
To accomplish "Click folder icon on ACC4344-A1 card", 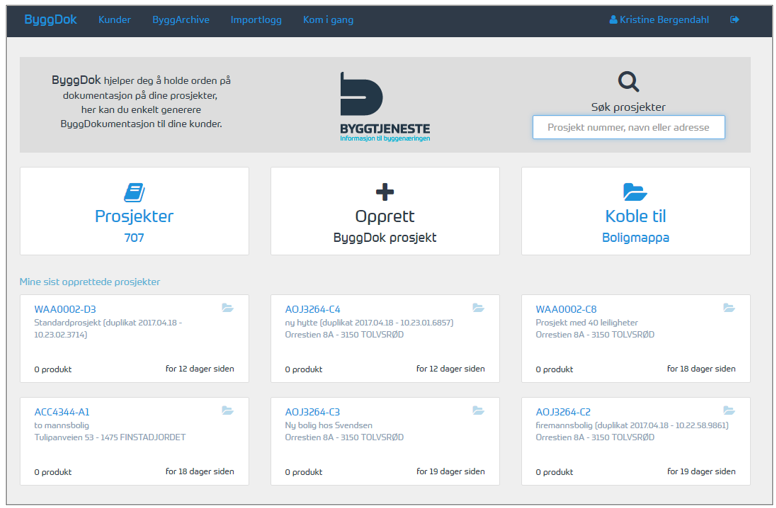I will (228, 411).
